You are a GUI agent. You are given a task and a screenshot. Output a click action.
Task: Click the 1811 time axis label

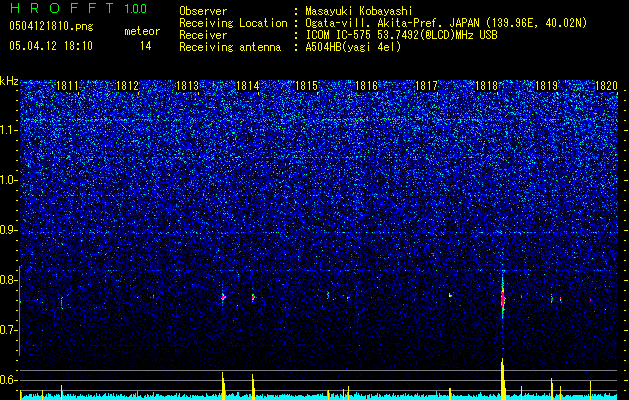67,86
